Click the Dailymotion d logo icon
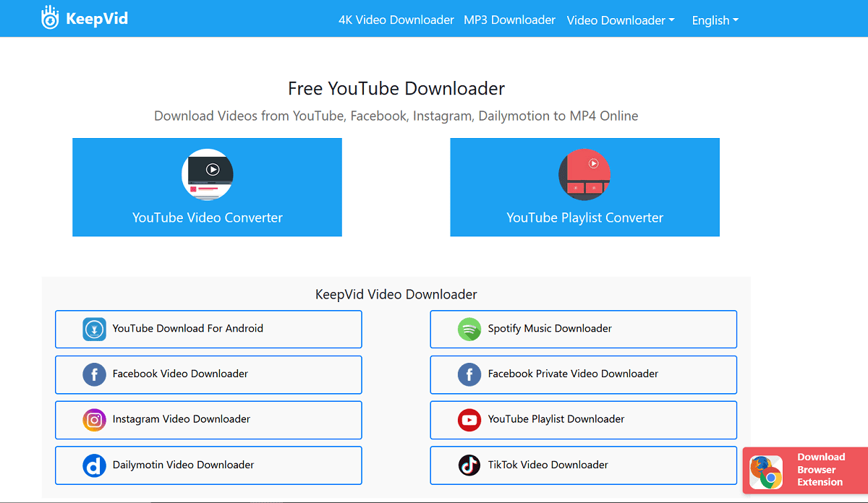868x503 pixels. [94, 465]
